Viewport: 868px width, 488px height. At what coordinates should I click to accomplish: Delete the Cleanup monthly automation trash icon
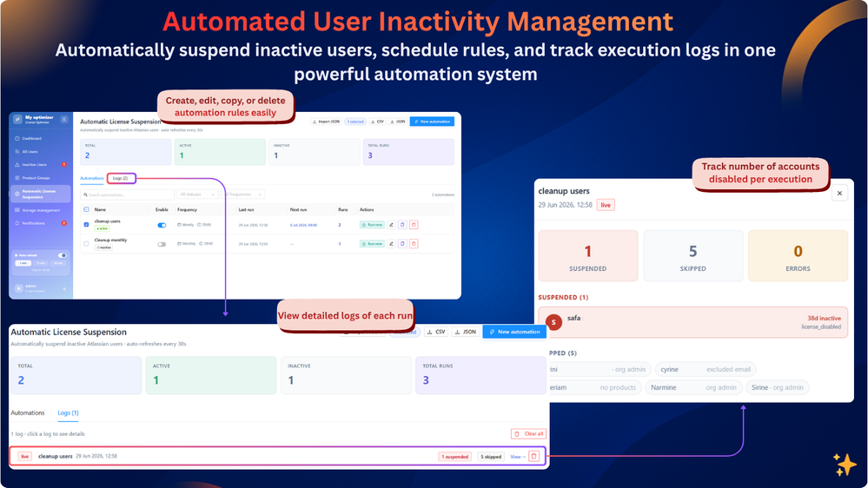[414, 243]
